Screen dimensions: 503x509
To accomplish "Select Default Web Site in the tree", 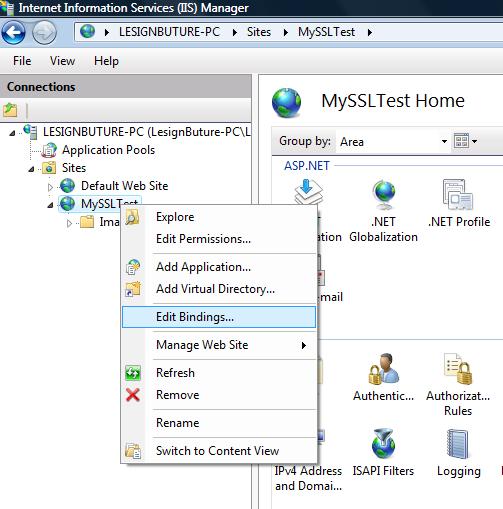I will (124, 186).
